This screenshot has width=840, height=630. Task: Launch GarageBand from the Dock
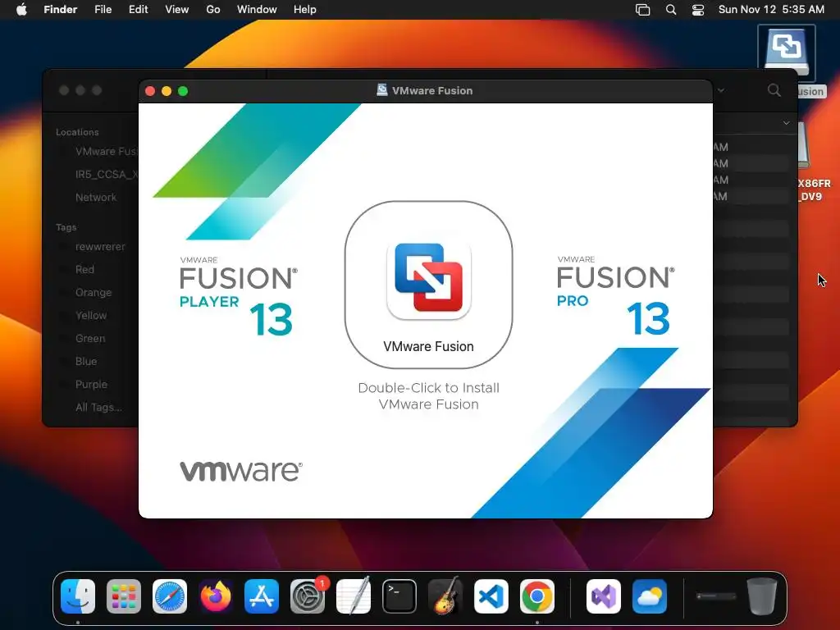[445, 596]
